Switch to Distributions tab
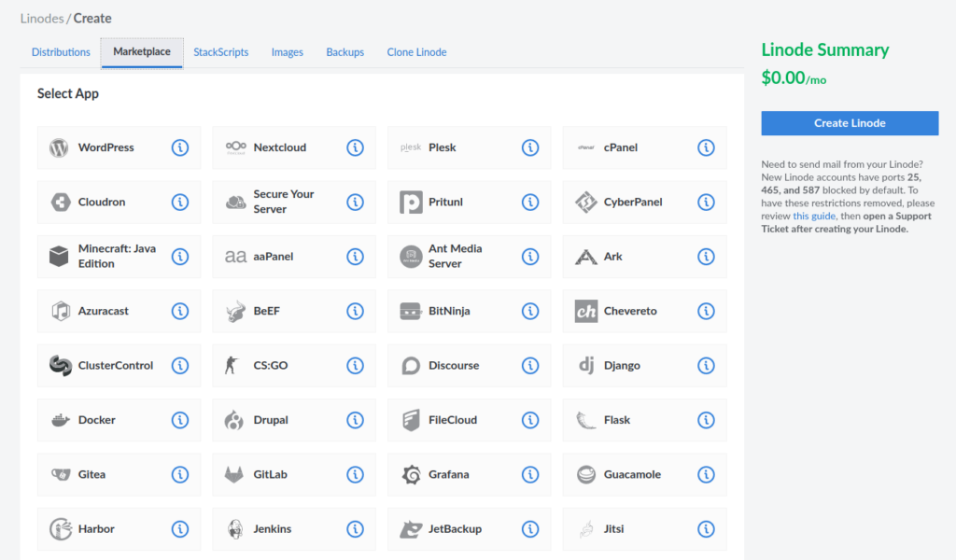The height and width of the screenshot is (560, 956). (61, 52)
